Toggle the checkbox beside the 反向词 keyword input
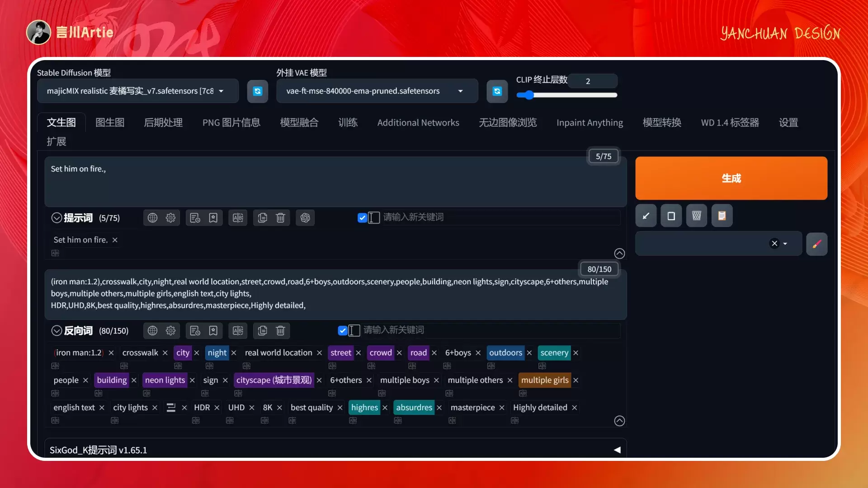This screenshot has height=488, width=868. (343, 331)
